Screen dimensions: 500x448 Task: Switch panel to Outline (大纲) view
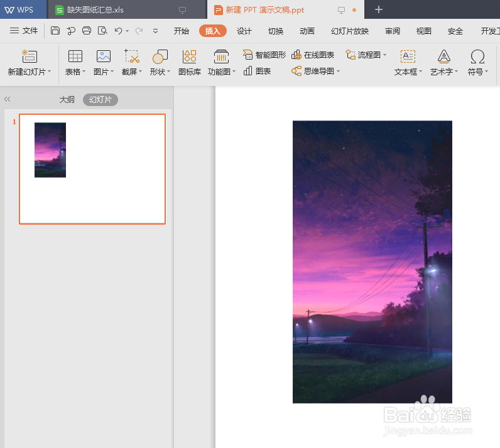tap(67, 99)
